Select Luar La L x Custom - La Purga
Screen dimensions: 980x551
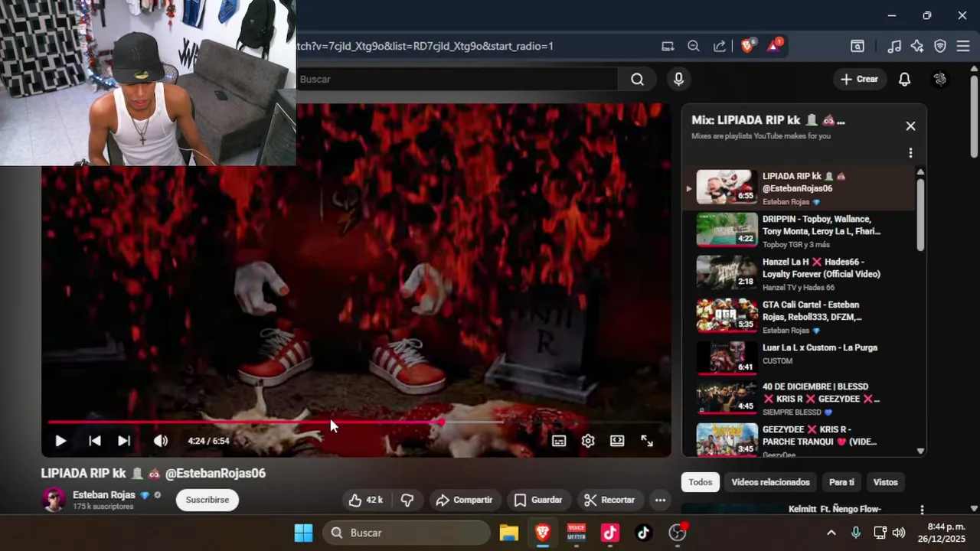point(799,359)
